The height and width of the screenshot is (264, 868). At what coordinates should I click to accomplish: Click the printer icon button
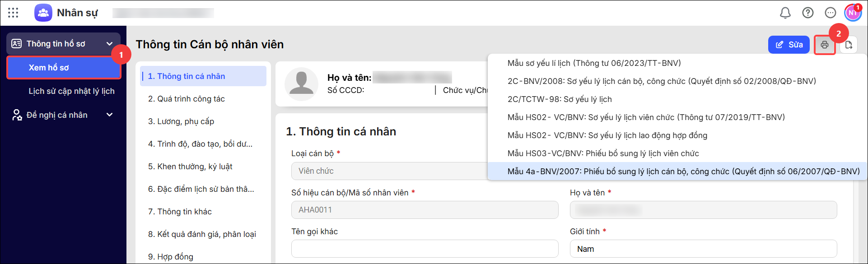click(x=825, y=45)
